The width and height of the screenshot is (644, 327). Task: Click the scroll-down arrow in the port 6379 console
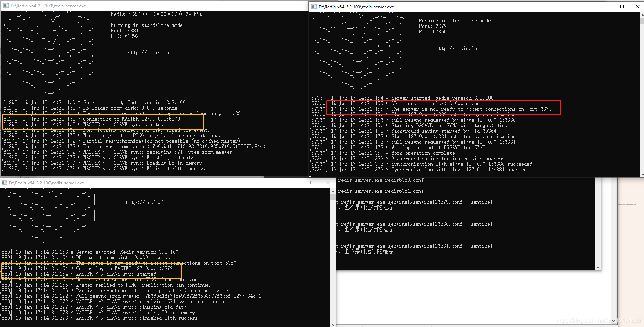[642, 175]
